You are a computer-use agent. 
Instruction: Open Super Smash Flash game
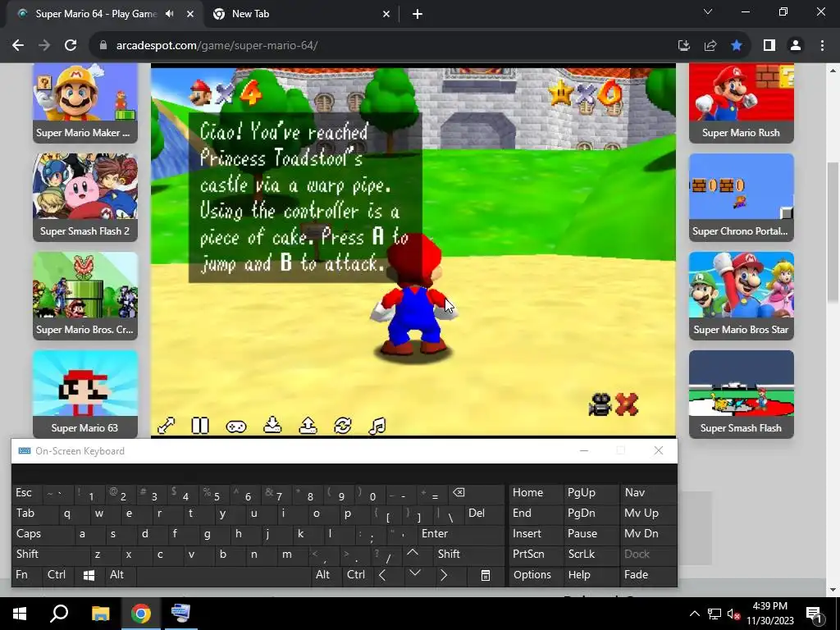click(x=742, y=395)
